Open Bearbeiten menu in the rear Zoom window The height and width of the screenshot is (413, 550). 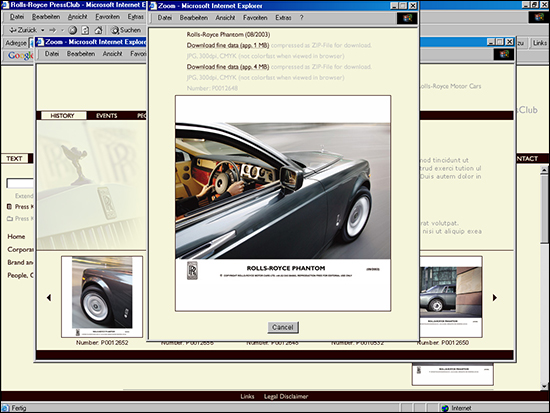tap(81, 54)
